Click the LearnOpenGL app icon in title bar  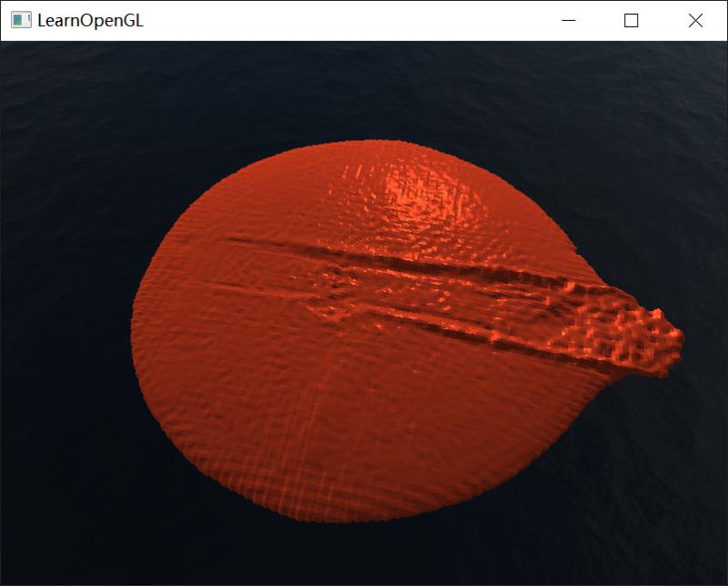(20, 20)
